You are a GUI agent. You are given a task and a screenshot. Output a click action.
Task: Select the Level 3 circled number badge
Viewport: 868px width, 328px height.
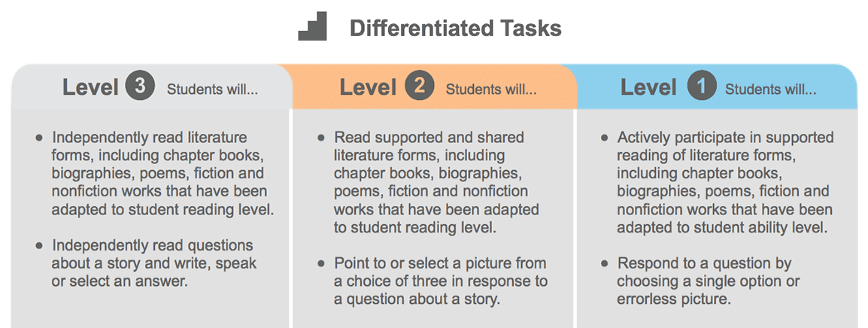(140, 87)
